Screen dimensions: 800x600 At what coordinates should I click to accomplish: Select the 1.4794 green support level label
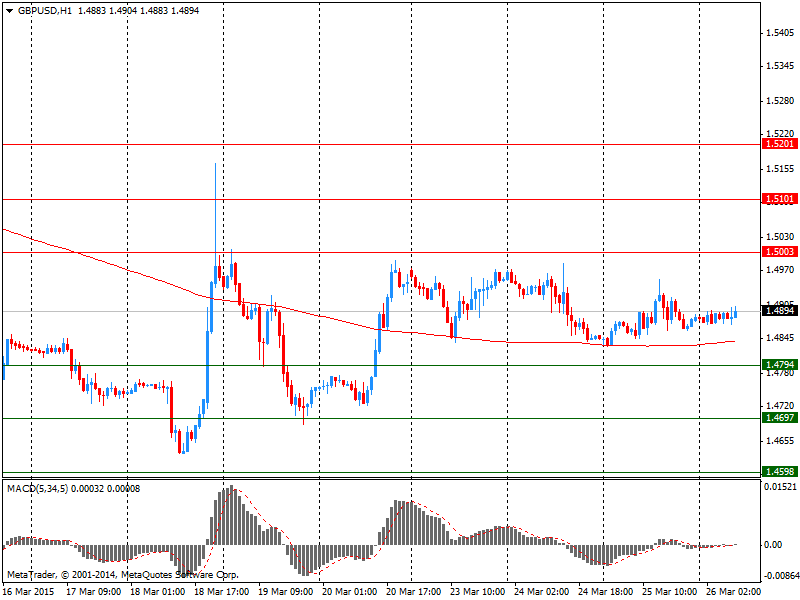(779, 365)
